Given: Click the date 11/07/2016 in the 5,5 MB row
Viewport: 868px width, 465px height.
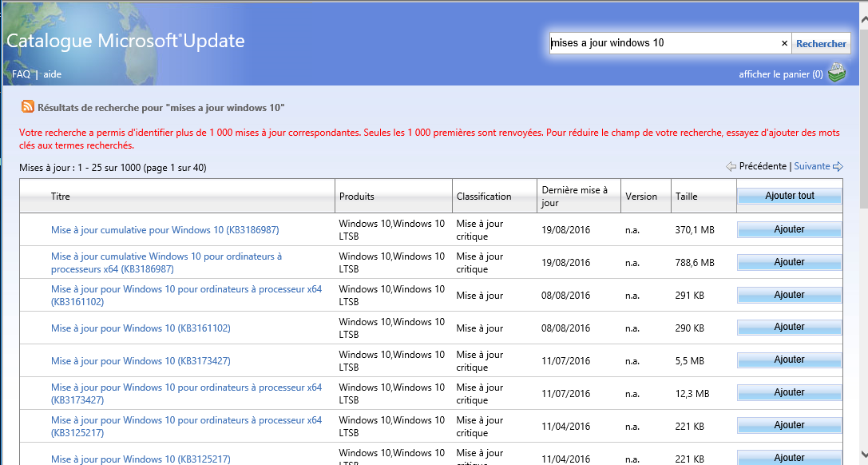Looking at the screenshot, I should (565, 361).
